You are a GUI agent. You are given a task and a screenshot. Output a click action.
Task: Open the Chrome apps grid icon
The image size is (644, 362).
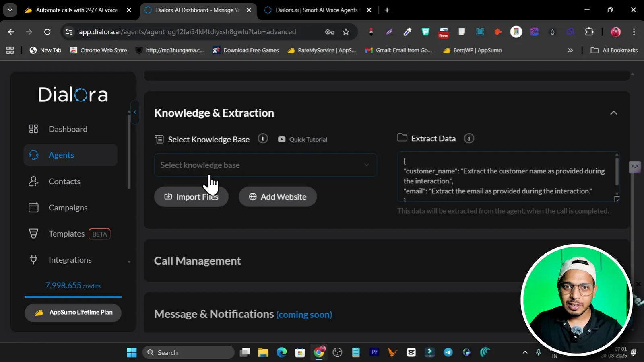(x=10, y=50)
